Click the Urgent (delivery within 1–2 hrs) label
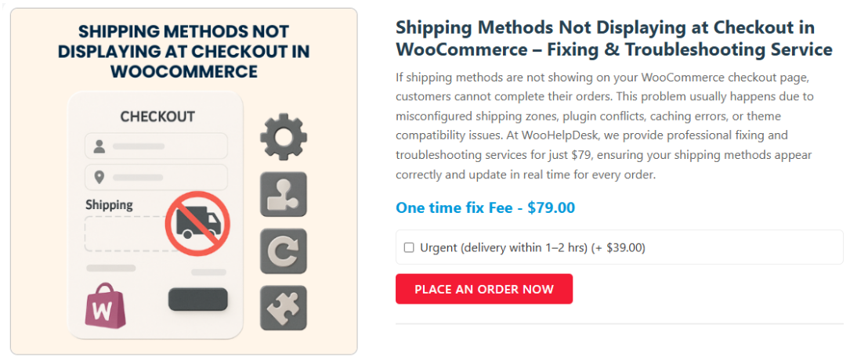This screenshot has width=868, height=364. [532, 248]
